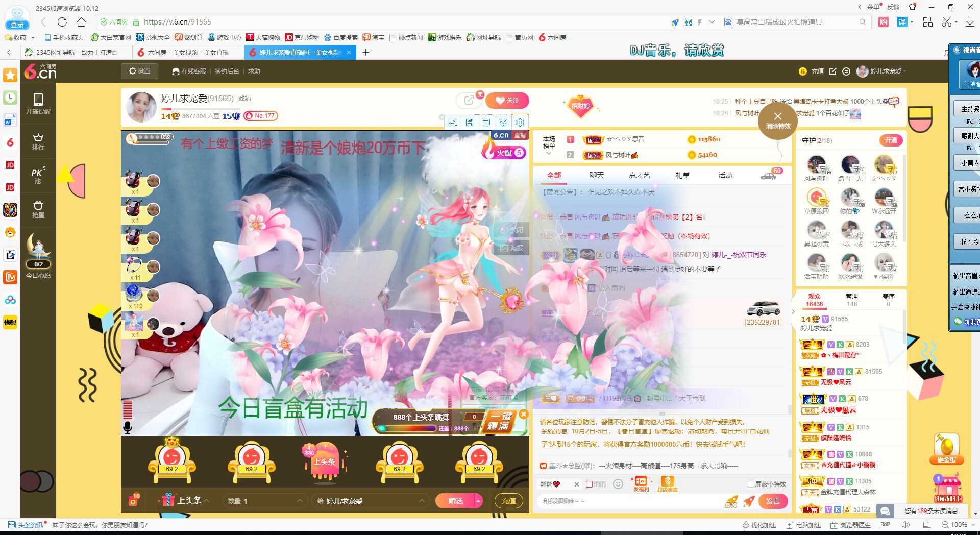Open the address bar dropdown chevron
Viewport: 980px width, 535px height.
(712, 22)
